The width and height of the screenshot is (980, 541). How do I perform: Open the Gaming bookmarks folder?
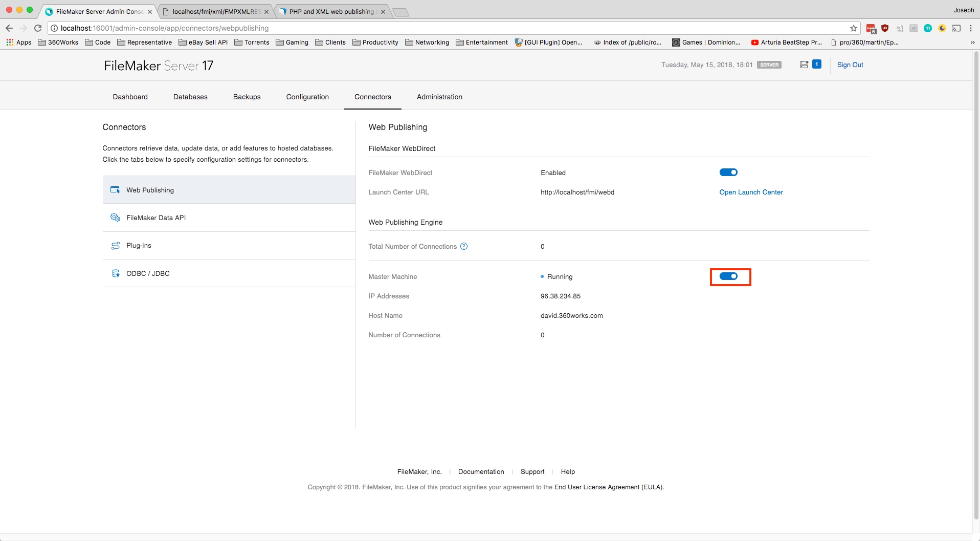tap(292, 42)
